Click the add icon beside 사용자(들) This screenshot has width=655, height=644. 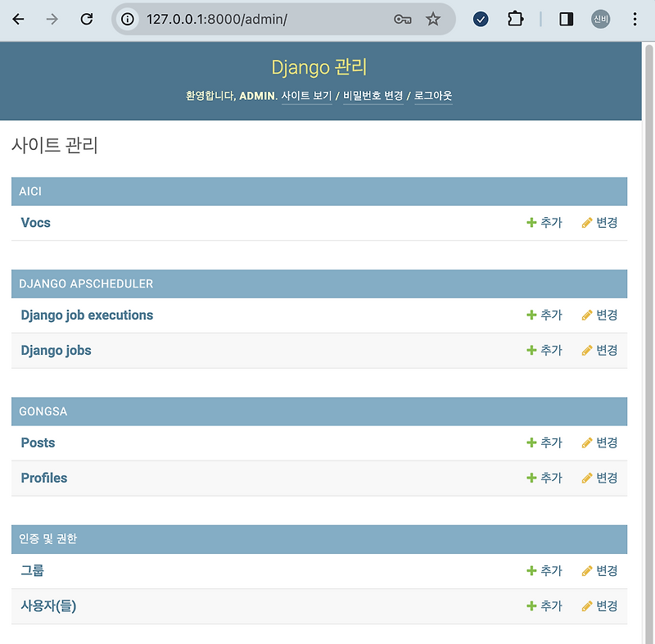pyautogui.click(x=532, y=605)
